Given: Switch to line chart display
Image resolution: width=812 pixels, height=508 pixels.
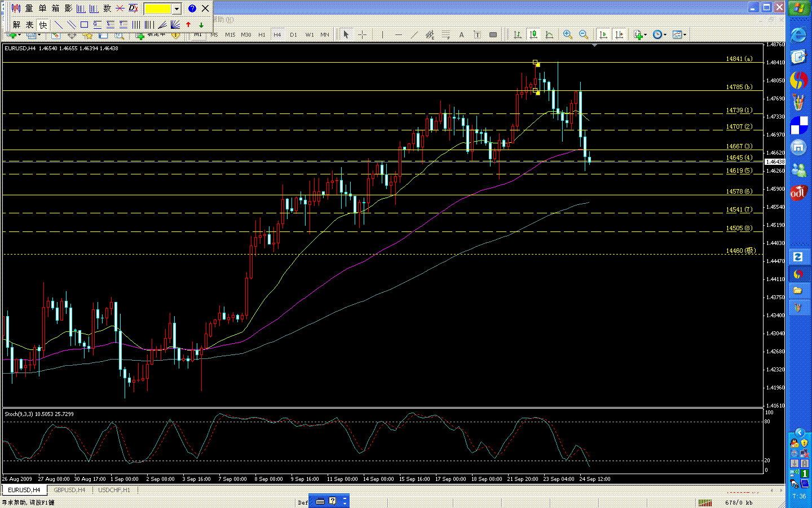Looking at the screenshot, I should [549, 35].
